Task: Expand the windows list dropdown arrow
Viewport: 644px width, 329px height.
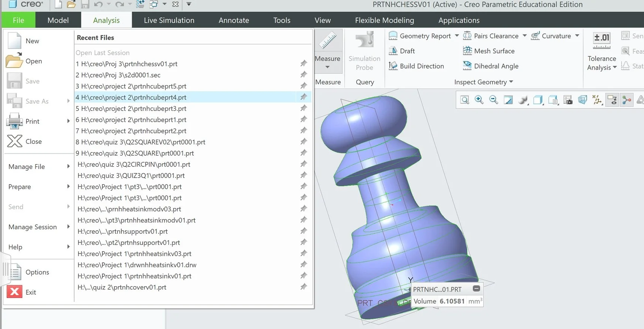Action: [x=164, y=4]
